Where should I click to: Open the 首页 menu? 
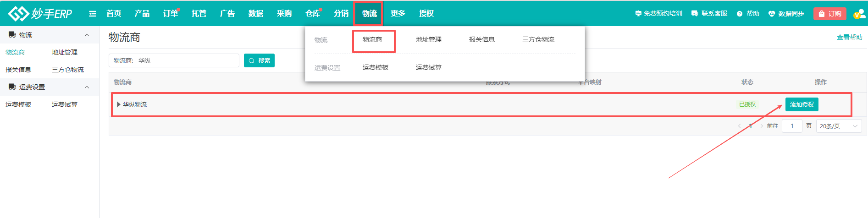point(114,14)
